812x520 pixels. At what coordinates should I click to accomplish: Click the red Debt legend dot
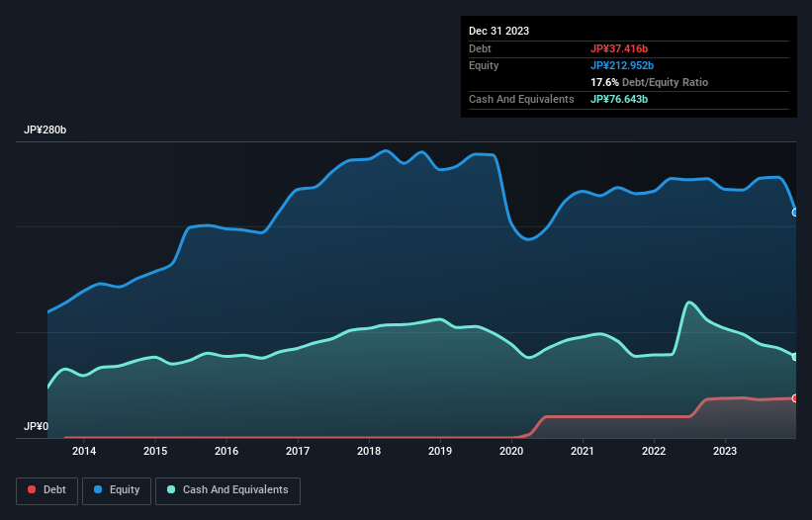click(x=32, y=489)
